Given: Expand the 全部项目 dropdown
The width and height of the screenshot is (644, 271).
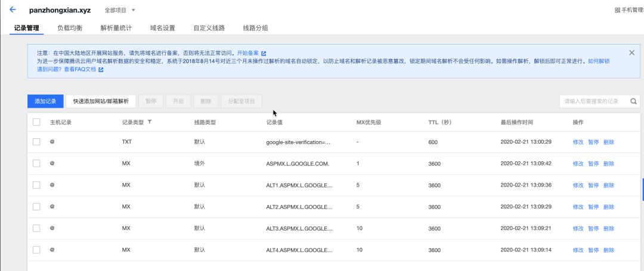Looking at the screenshot, I should (x=120, y=10).
